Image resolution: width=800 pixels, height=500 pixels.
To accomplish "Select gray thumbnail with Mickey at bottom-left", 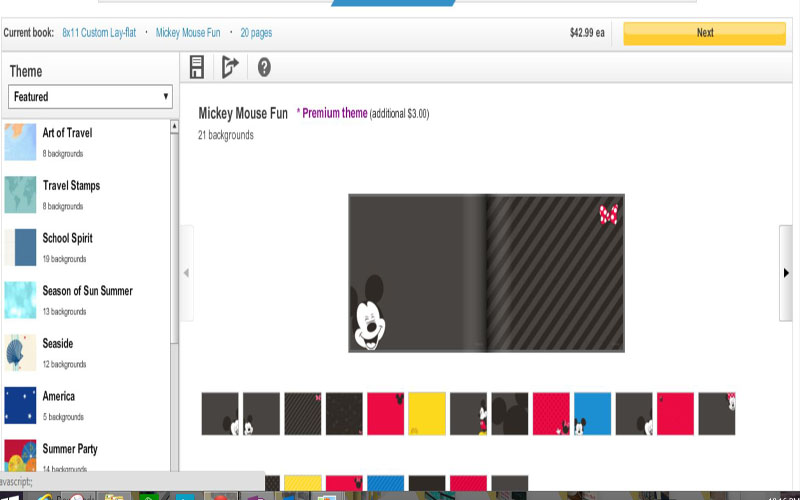I will [x=261, y=414].
